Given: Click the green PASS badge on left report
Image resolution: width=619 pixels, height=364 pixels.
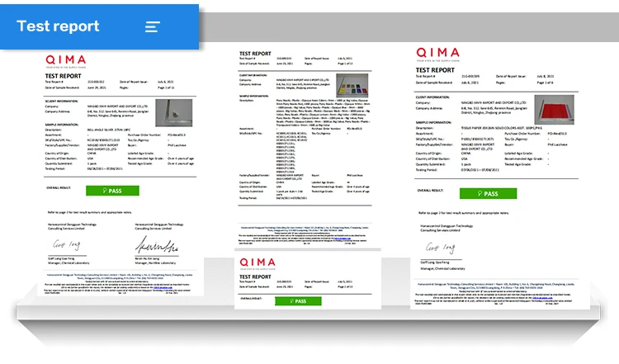Looking at the screenshot, I should tap(112, 191).
